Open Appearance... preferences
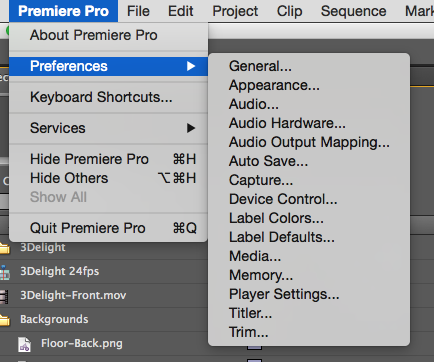This screenshot has height=362, width=434. click(309, 85)
